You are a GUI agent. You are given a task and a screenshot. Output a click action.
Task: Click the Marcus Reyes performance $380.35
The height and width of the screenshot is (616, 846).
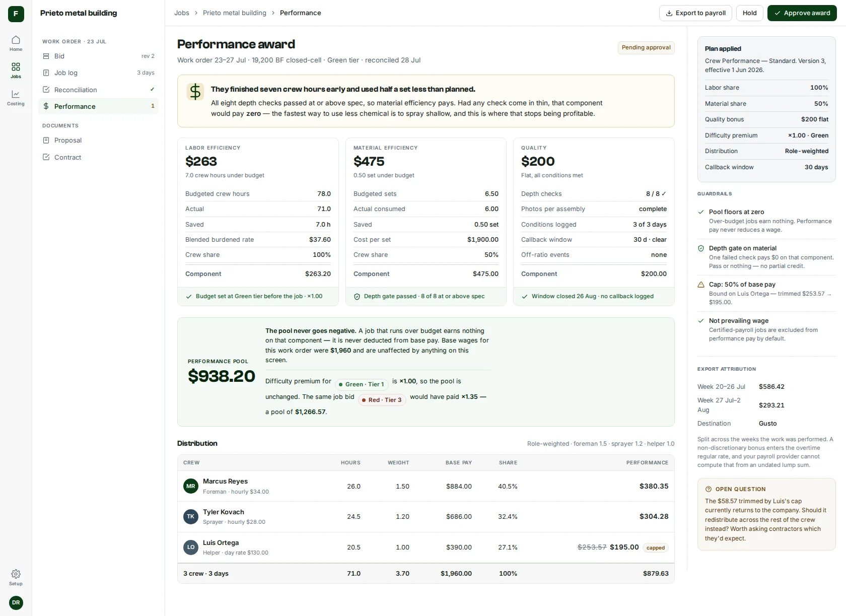click(x=654, y=486)
